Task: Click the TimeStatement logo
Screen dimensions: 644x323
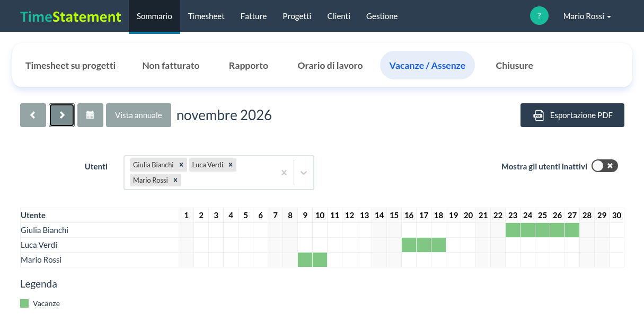Action: pyautogui.click(x=70, y=16)
